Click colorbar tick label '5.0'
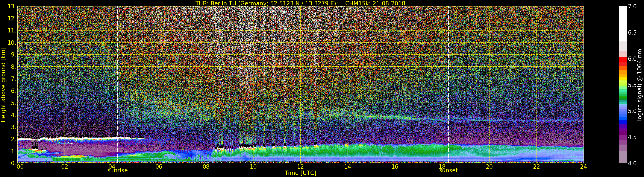 click(632, 111)
